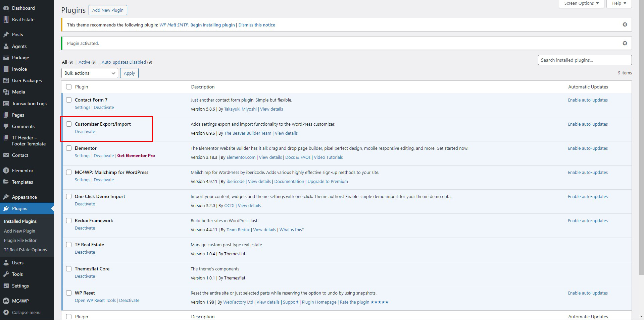Click the Collapse menu arrow icon

pyautogui.click(x=6, y=312)
